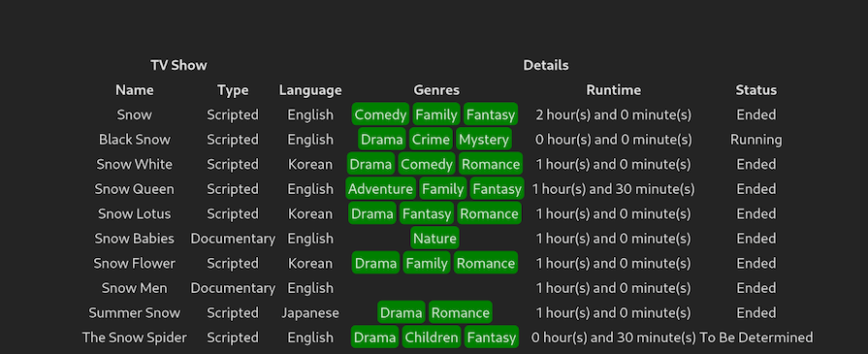Click the Japanese language cell
Screen dimensions: 868x354
310,313
